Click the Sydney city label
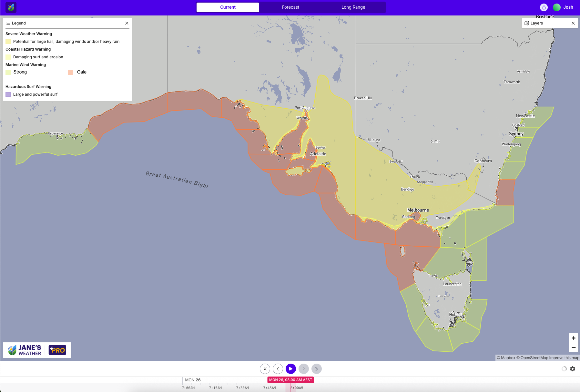Image resolution: width=580 pixels, height=392 pixels. tap(516, 134)
